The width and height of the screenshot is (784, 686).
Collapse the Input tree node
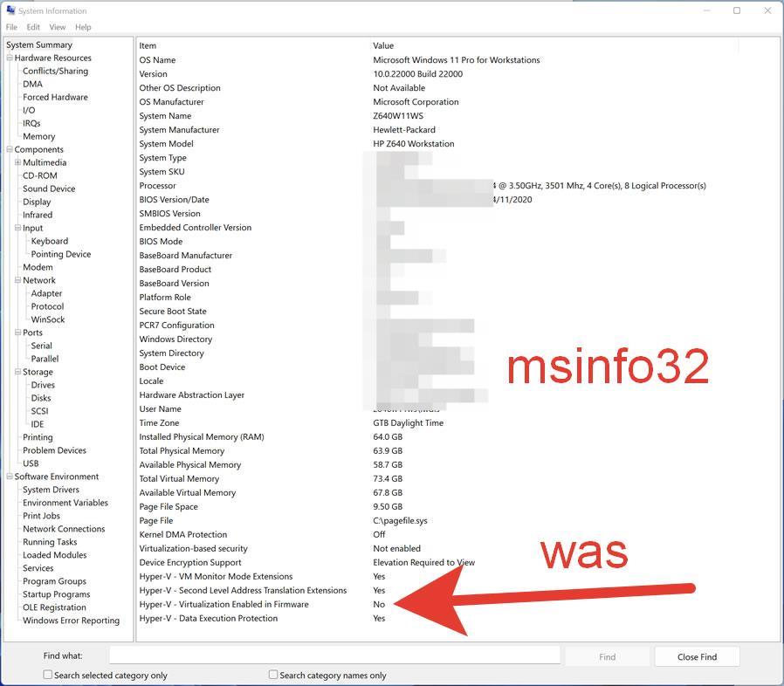tap(18, 228)
